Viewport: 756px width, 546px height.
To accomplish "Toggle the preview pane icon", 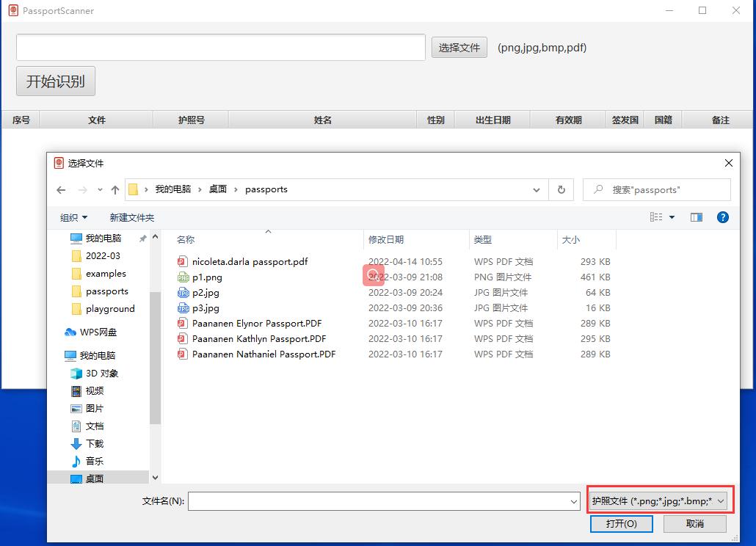I will point(697,217).
